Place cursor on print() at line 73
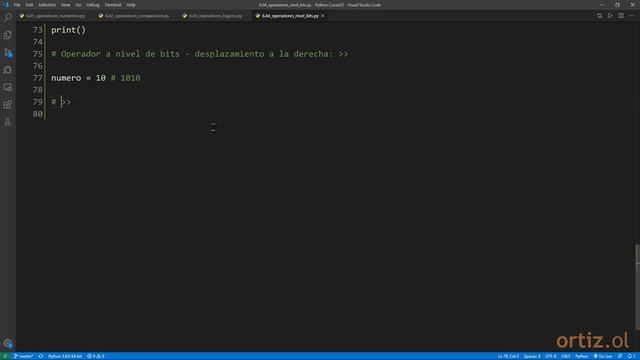The width and height of the screenshot is (640, 360). [69, 30]
